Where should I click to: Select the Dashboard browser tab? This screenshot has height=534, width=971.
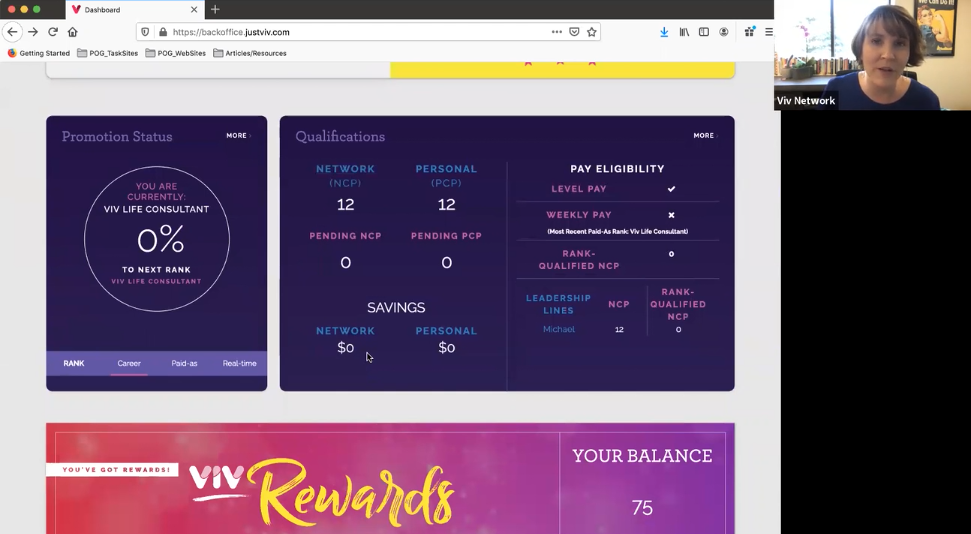pos(134,10)
